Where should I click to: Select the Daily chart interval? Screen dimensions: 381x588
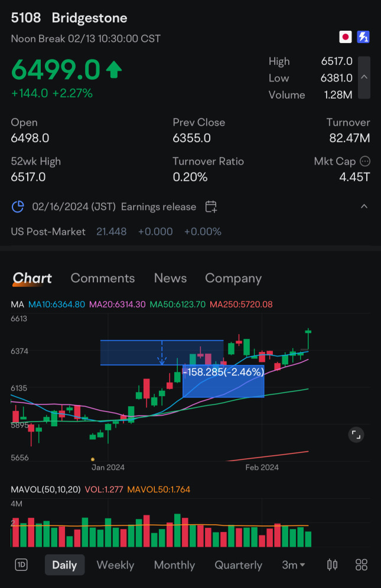click(x=64, y=565)
